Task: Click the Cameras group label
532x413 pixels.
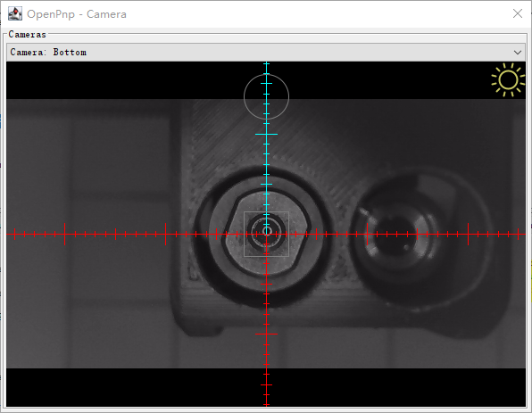Action: pos(27,34)
